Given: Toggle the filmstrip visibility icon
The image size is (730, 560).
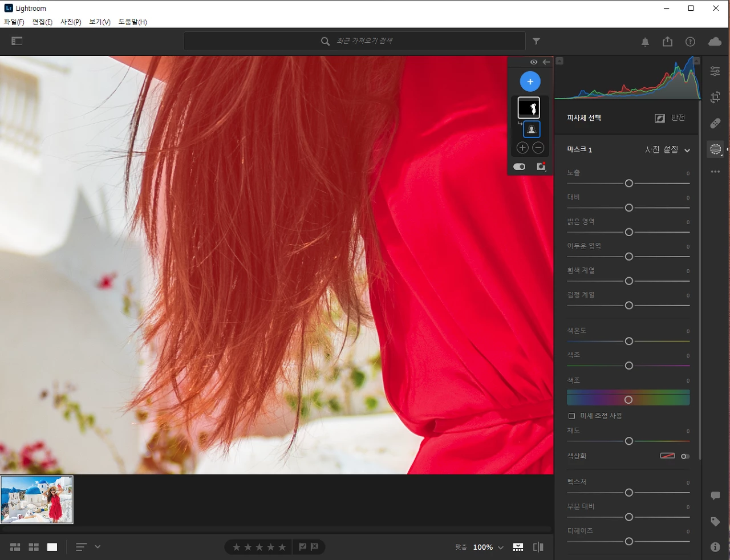Looking at the screenshot, I should pyautogui.click(x=518, y=547).
